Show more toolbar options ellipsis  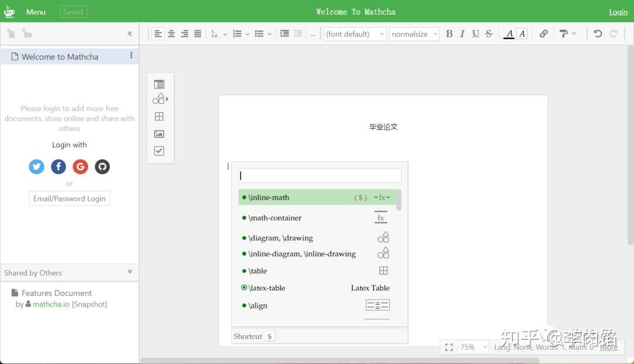click(312, 35)
